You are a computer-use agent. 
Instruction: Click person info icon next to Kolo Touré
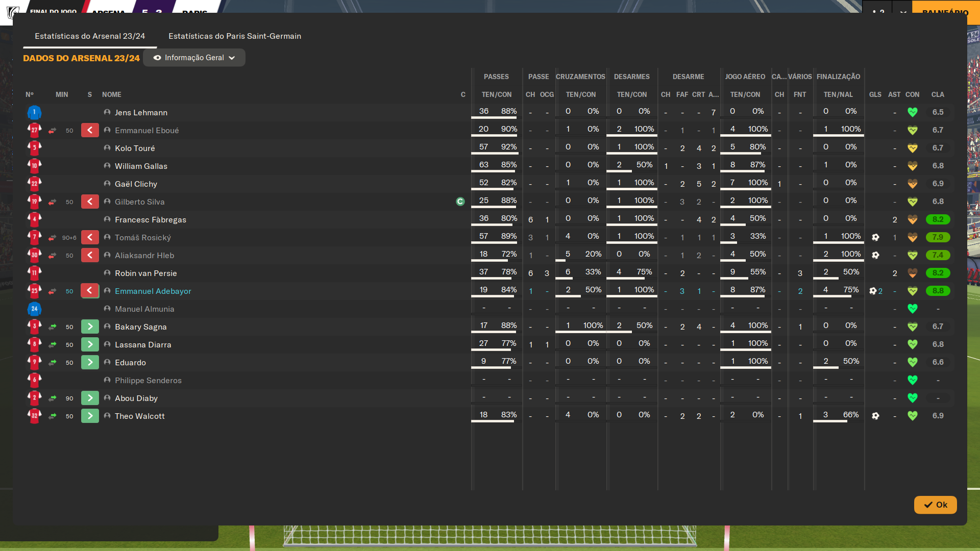click(x=107, y=148)
